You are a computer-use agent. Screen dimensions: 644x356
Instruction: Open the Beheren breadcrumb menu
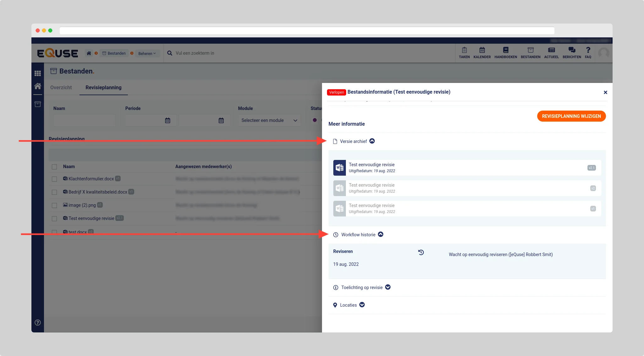[x=147, y=53]
